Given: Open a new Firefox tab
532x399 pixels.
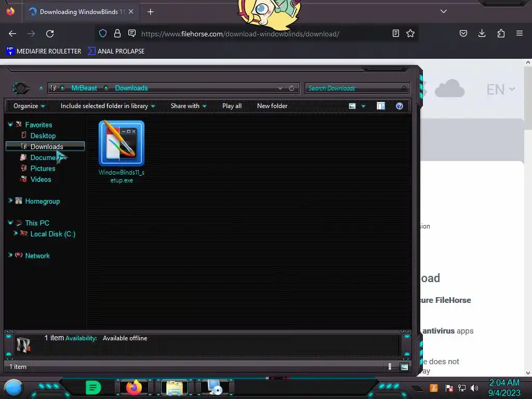Looking at the screenshot, I should click(150, 12).
